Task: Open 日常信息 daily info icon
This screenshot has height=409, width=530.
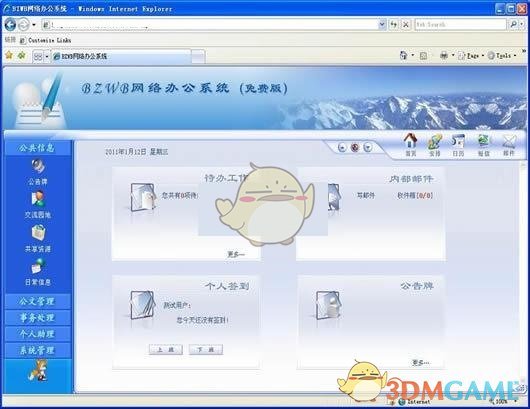Action: pos(38,272)
